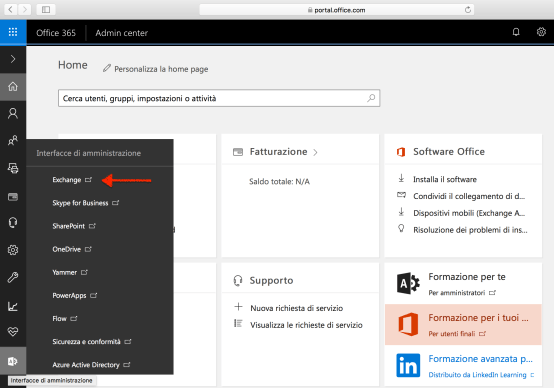This screenshot has width=554, height=388.
Task: Click the LinkedIn logo thumbnail
Action: 408,365
